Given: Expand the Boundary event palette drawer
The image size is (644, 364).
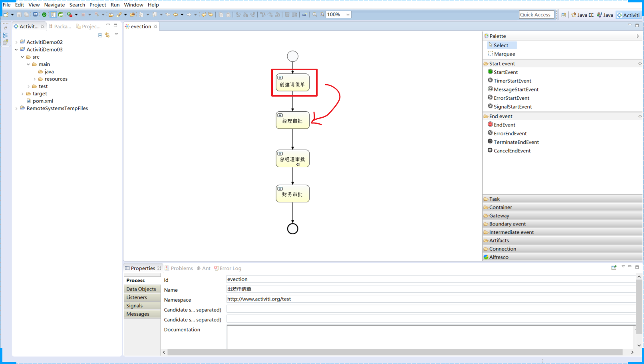Looking at the screenshot, I should (x=563, y=224).
